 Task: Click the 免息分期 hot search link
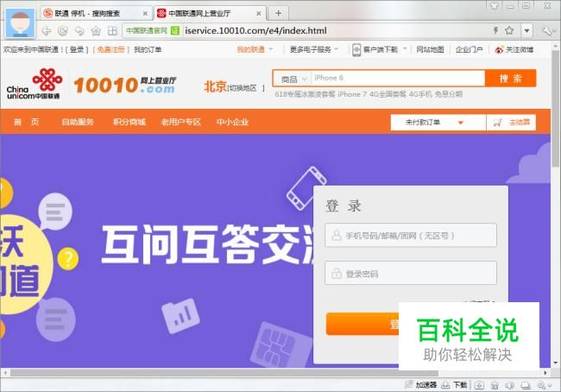pyautogui.click(x=449, y=94)
